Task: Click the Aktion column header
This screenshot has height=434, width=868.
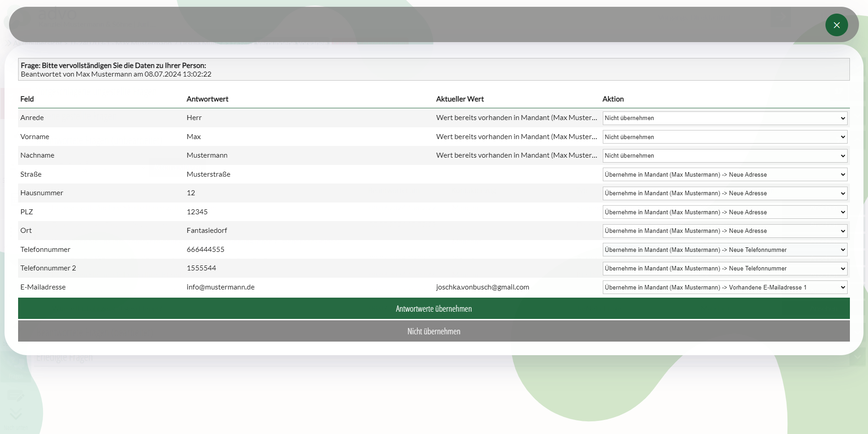Action: 613,99
